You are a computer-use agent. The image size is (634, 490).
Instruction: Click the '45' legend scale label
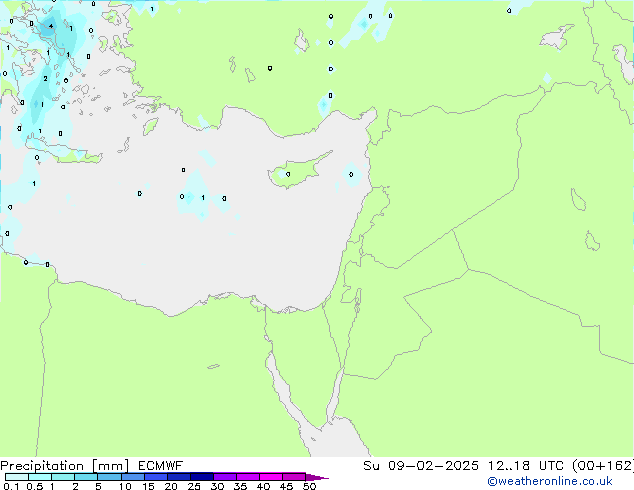coord(286,486)
